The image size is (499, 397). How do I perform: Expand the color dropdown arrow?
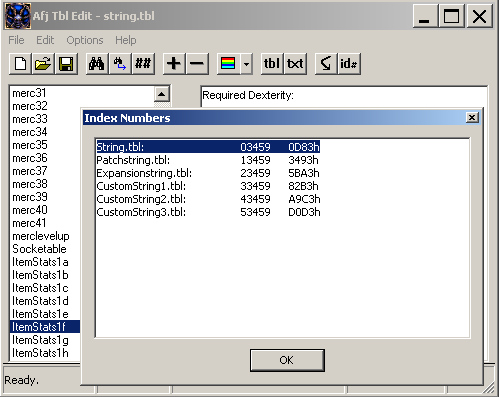[x=246, y=63]
